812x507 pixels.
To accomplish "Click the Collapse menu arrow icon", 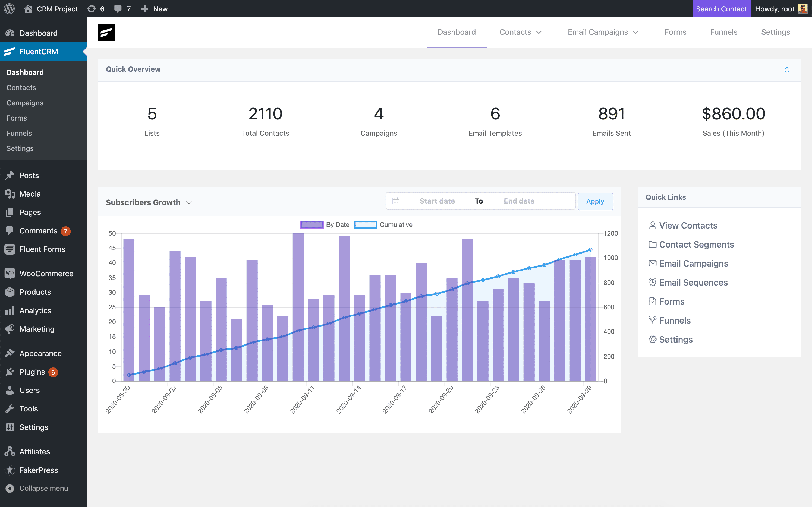I will pos(10,488).
